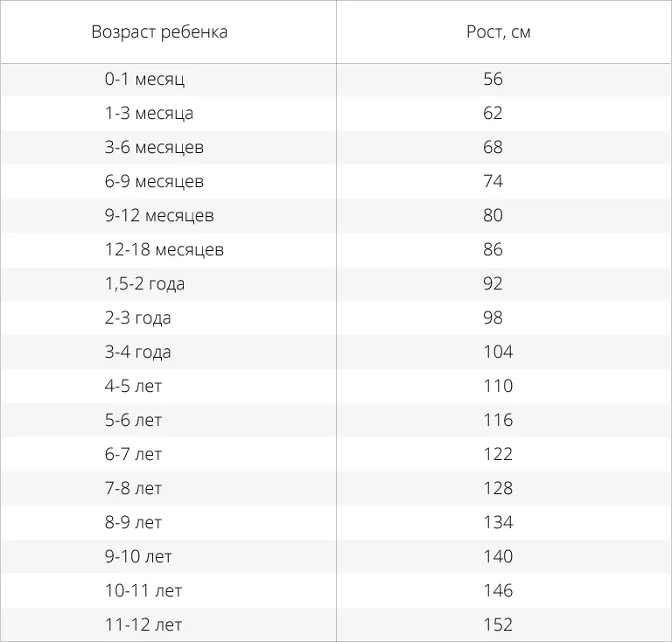Select the "9-12 месяцев" age cell
Viewport: 672px width, 642px height.
tap(159, 216)
